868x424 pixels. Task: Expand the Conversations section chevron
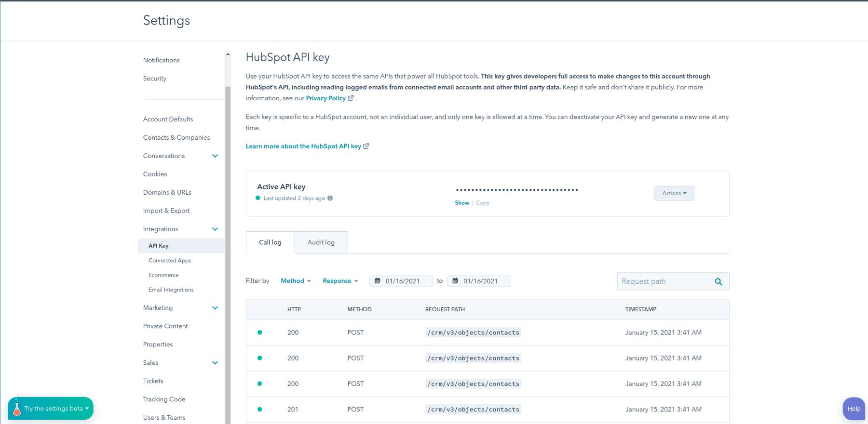(x=215, y=156)
